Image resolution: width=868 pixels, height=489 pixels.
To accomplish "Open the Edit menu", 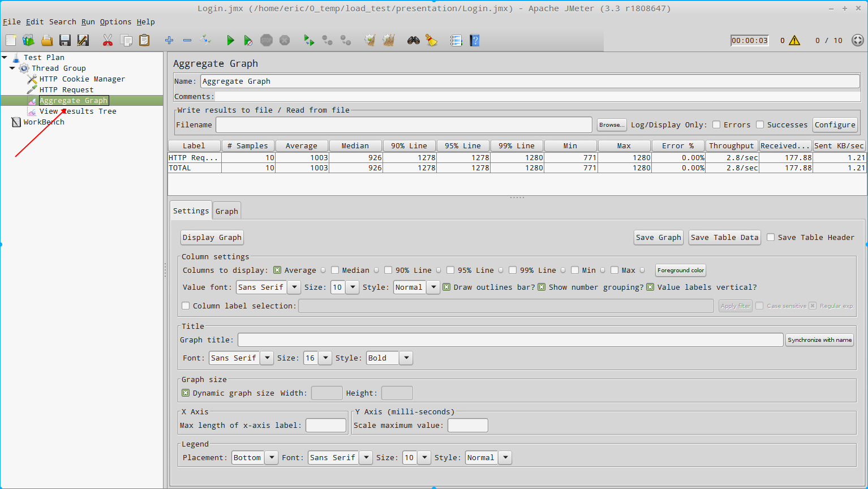I will tap(35, 22).
